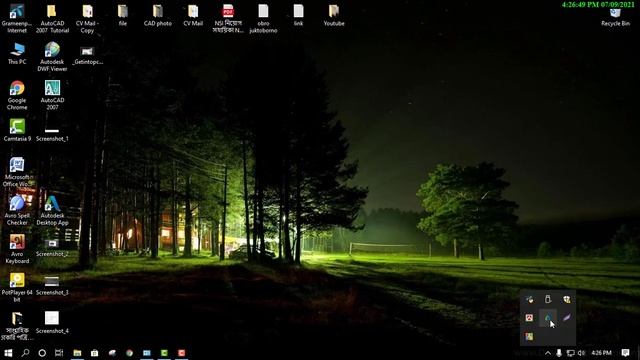Click multicolored icon in tray popup bottom row
The width and height of the screenshot is (640, 360).
coord(529,337)
